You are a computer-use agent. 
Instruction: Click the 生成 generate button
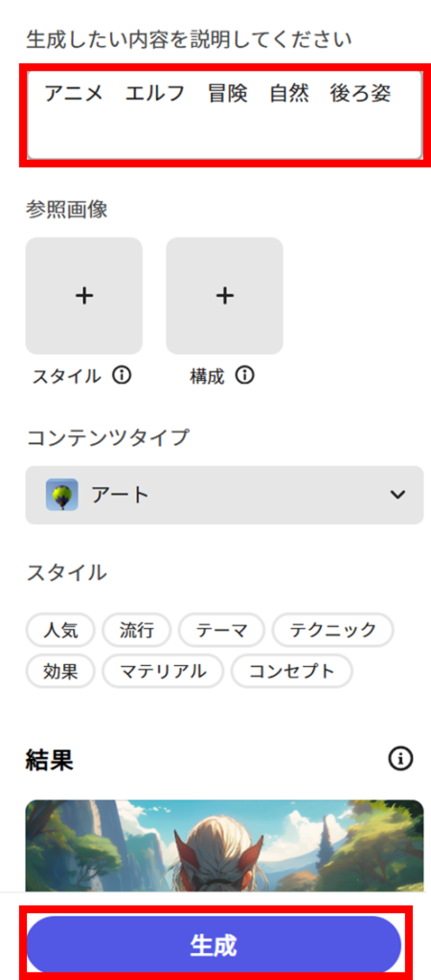coord(214,946)
